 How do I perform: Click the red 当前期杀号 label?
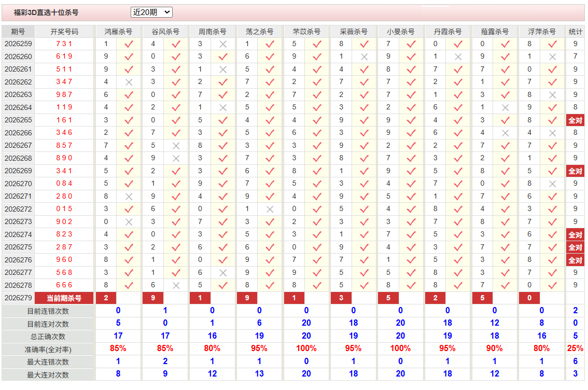[x=64, y=298]
